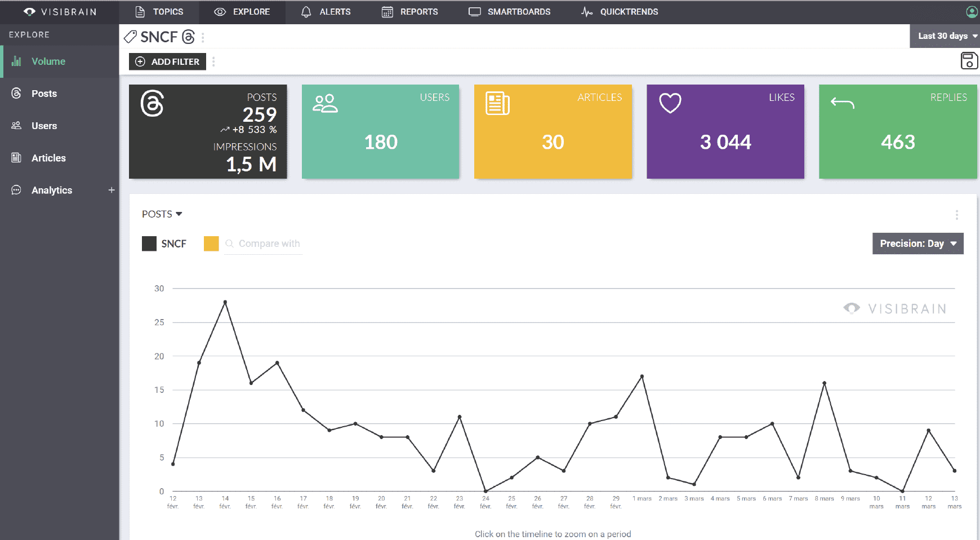The width and height of the screenshot is (980, 540).
Task: Click the newspaper icon in ARTICLES card
Action: click(x=498, y=103)
